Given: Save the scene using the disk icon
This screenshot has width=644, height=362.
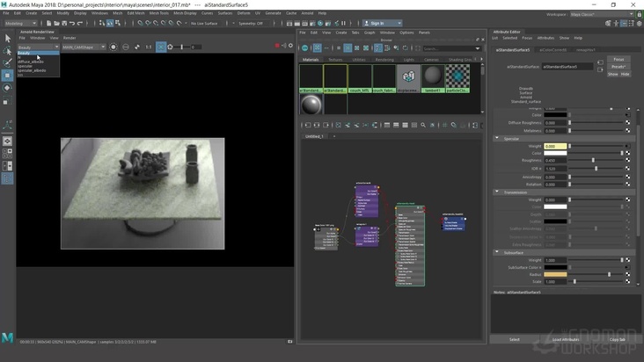Looking at the screenshot, I should (x=64, y=24).
